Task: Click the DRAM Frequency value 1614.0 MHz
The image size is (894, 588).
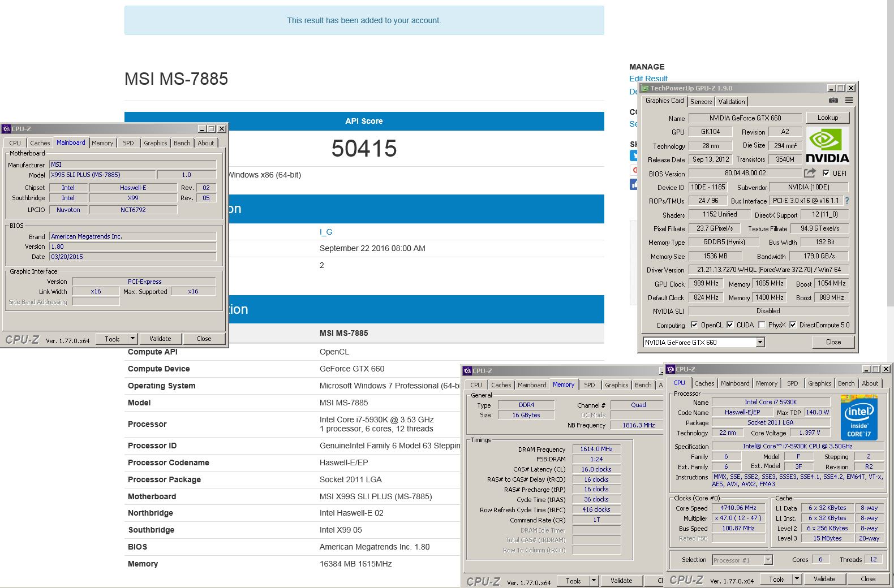Action: pos(596,449)
